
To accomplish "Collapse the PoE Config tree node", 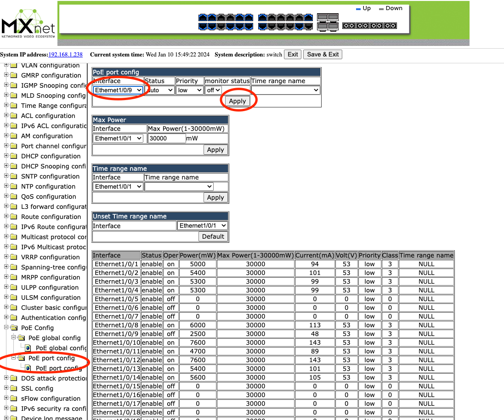I will [x=6, y=327].
